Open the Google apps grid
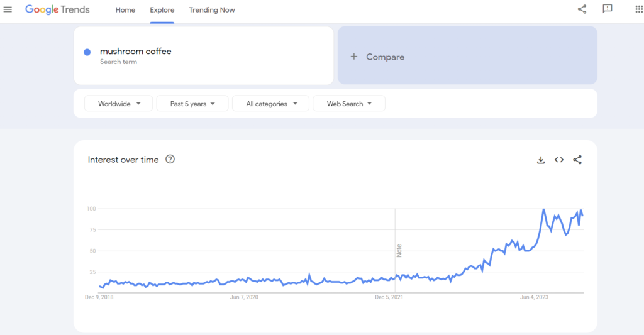 coord(639,9)
